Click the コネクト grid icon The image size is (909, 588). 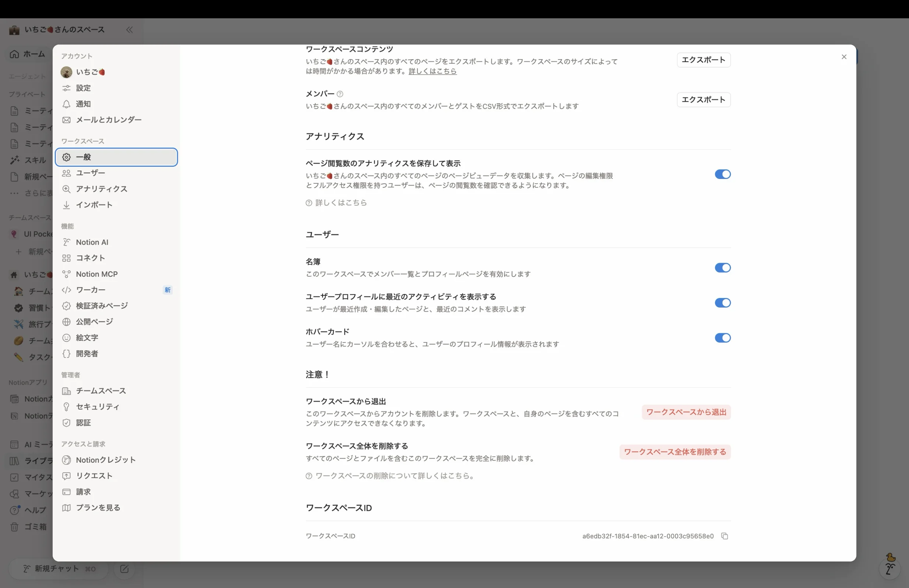point(67,258)
